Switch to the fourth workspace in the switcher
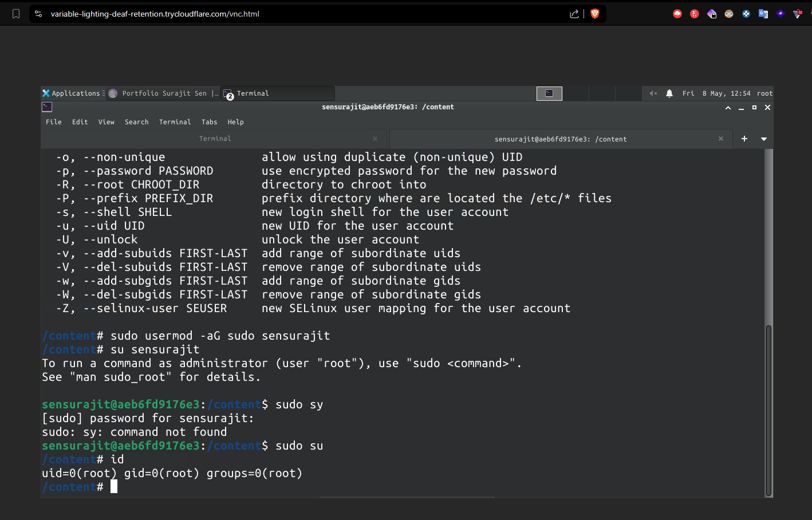Viewport: 812px width, 520px height. pos(628,93)
